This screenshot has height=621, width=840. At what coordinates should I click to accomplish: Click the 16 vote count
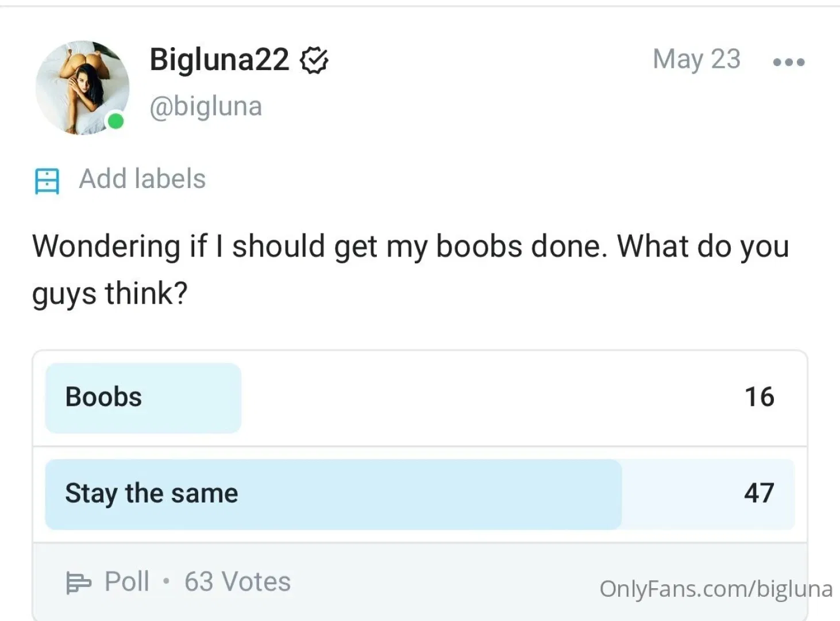tap(759, 397)
